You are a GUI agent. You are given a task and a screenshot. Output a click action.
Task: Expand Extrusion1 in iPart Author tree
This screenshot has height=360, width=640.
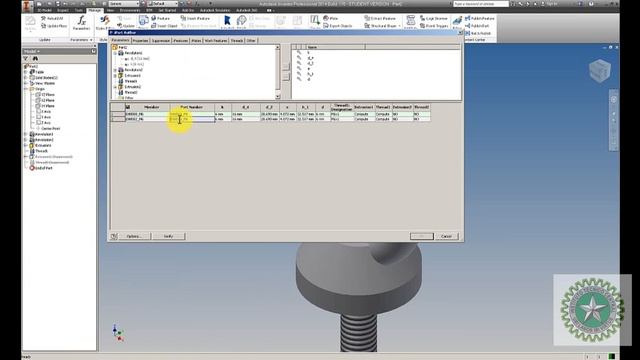[x=116, y=76]
